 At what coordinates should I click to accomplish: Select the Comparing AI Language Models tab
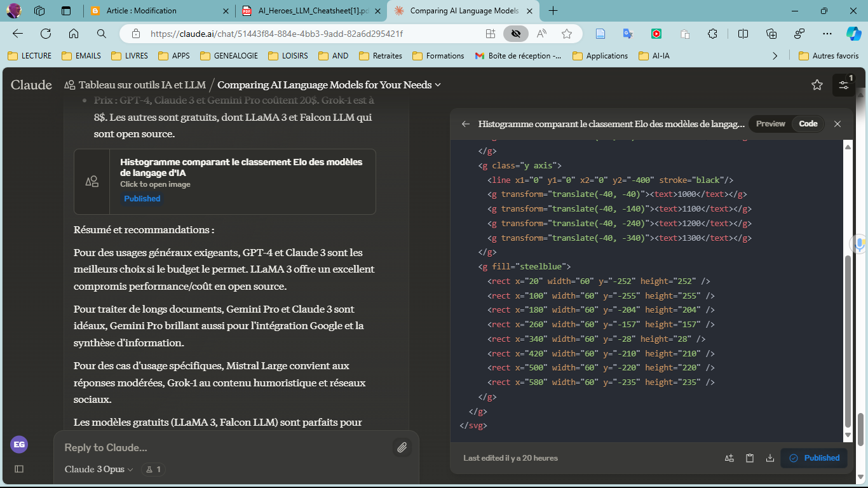point(464,11)
